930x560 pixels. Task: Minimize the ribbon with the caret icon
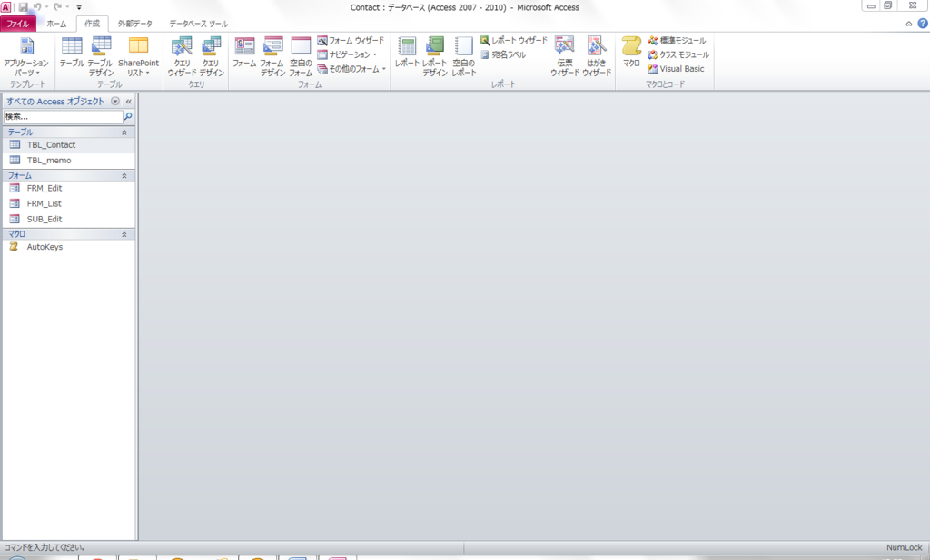908,24
